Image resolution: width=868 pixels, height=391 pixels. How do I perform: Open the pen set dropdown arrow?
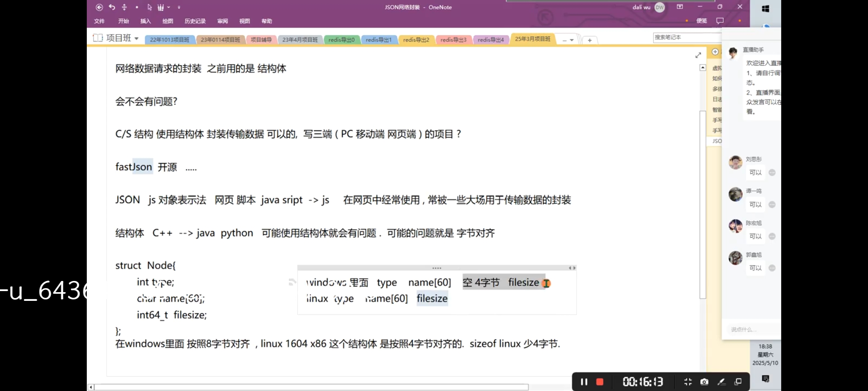[169, 7]
